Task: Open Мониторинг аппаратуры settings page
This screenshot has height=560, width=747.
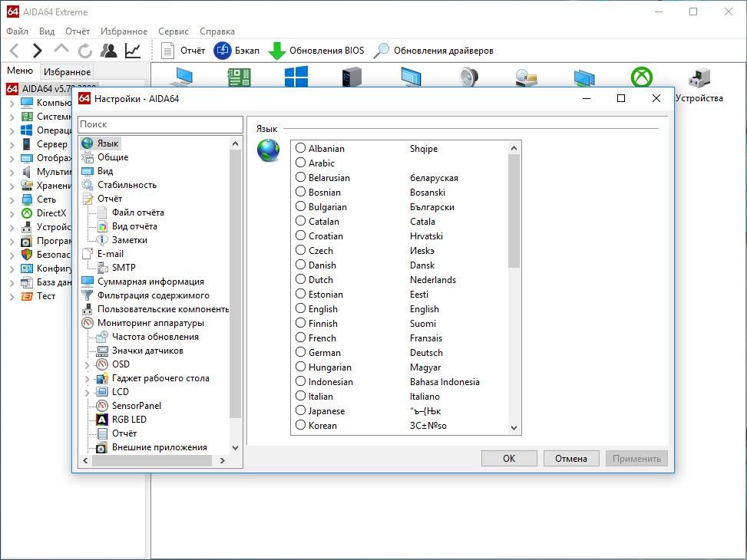Action: pyautogui.click(x=150, y=323)
